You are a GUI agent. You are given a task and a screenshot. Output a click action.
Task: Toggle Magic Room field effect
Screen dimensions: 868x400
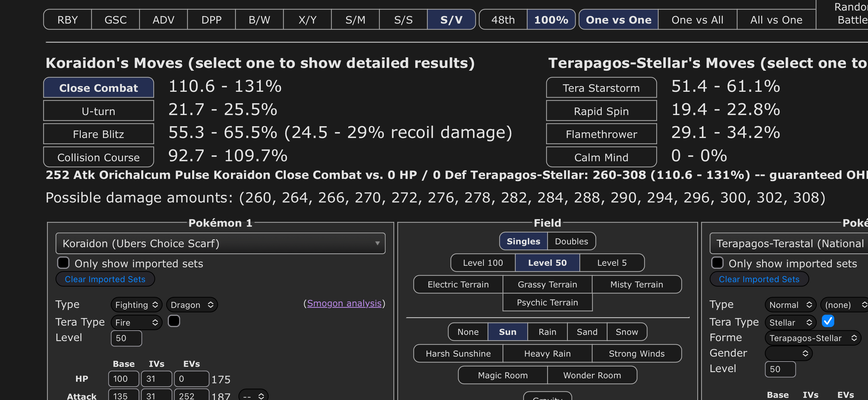click(x=502, y=375)
